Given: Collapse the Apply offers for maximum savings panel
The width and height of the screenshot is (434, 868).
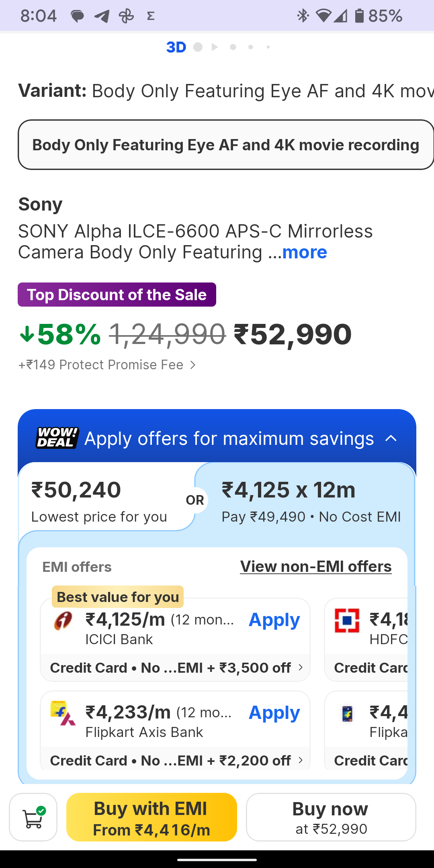Looking at the screenshot, I should (x=391, y=438).
